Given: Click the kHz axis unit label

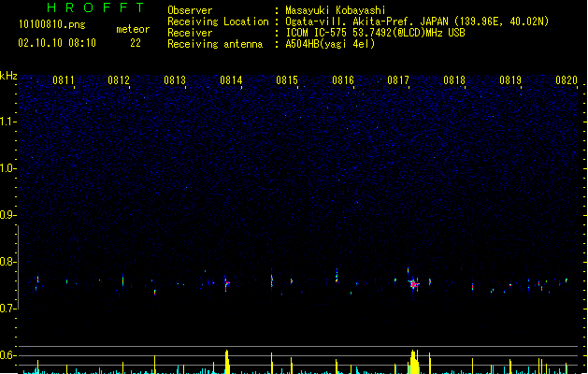Looking at the screenshot, I should coord(8,76).
